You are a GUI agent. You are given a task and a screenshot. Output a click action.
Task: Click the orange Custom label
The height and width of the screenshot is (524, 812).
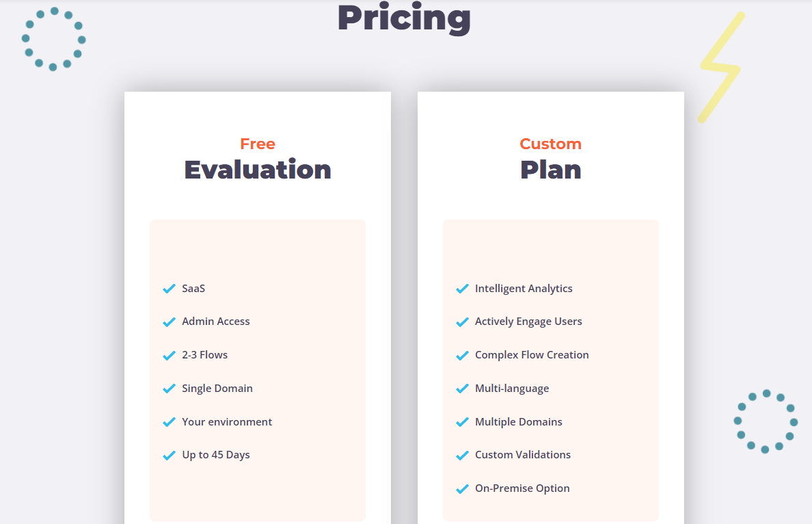(x=550, y=144)
